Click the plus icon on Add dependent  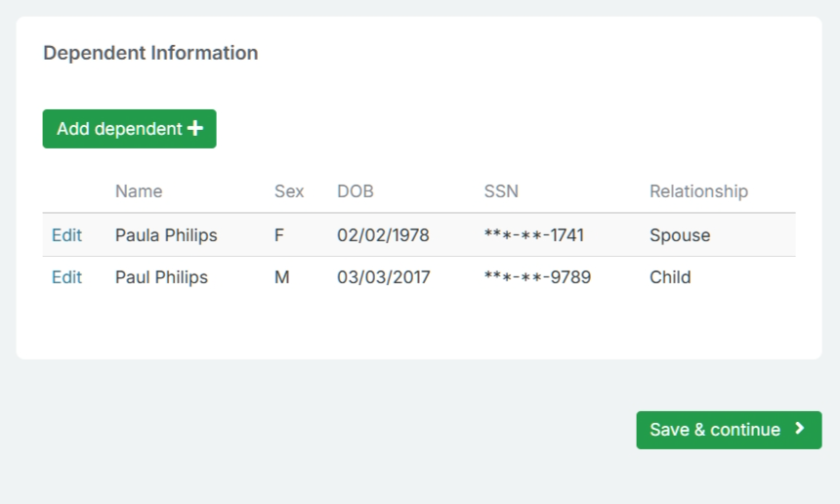195,129
